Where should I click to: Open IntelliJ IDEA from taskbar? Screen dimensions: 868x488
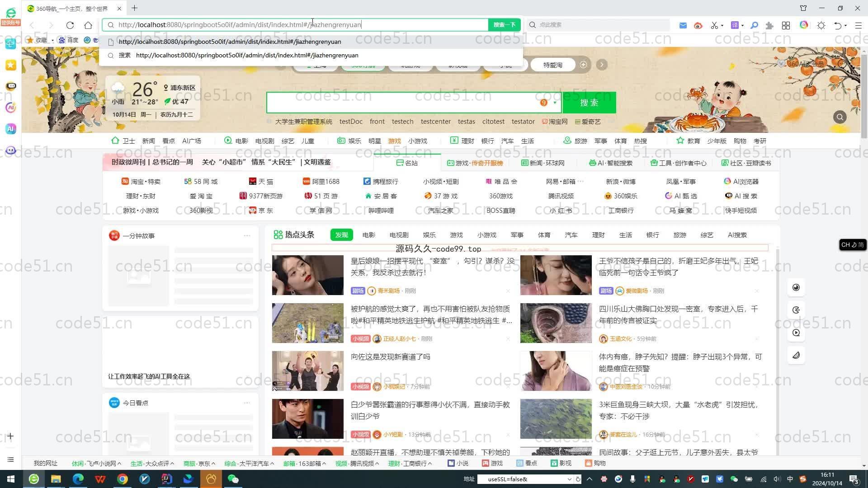(166, 479)
